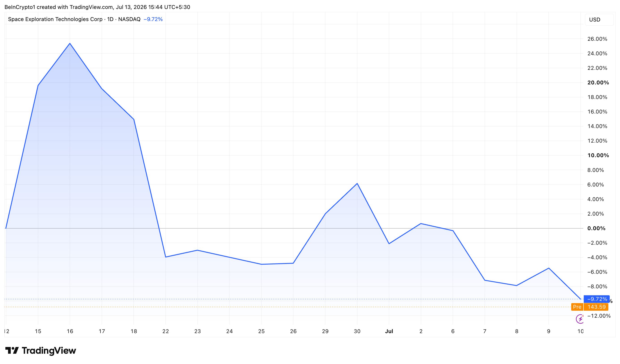Click the date label 6 on time axis
Image resolution: width=620 pixels, height=364 pixels.
tap(453, 331)
